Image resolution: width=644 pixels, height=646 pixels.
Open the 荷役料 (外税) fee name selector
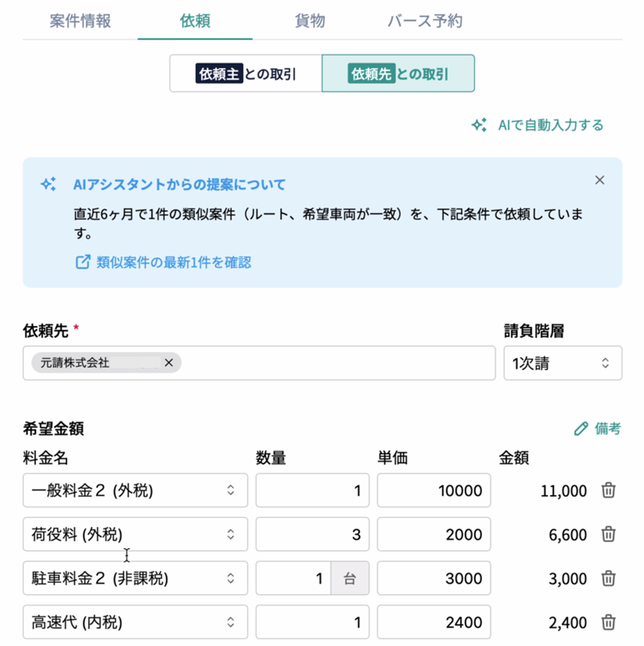coord(135,534)
